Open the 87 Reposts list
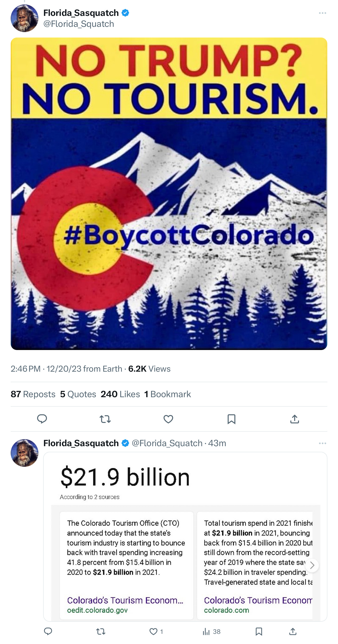 33,394
